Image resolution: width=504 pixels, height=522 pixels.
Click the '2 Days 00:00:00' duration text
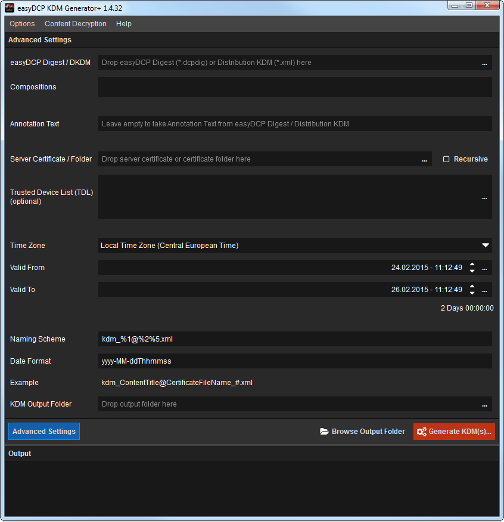(x=467, y=308)
